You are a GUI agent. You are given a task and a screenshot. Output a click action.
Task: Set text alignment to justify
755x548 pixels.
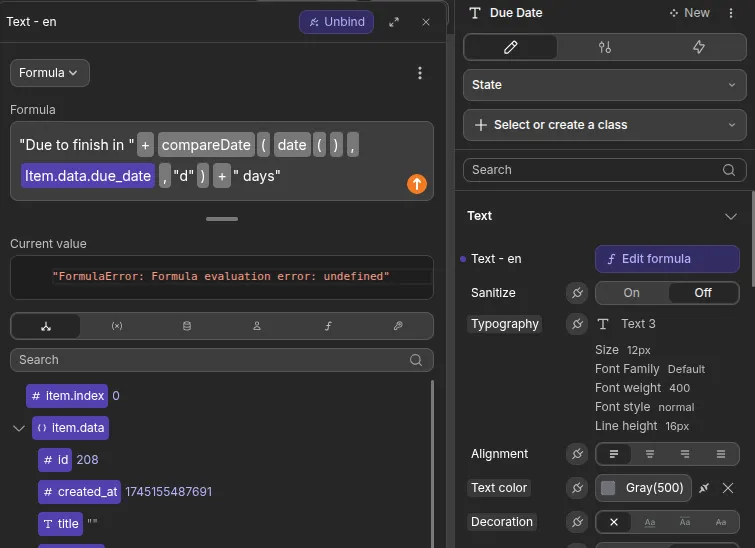pyautogui.click(x=720, y=454)
